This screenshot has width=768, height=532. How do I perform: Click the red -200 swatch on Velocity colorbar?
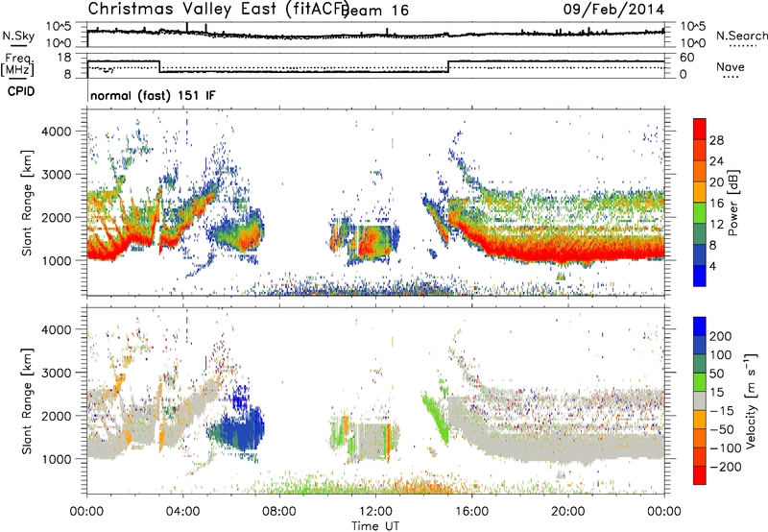pos(700,475)
